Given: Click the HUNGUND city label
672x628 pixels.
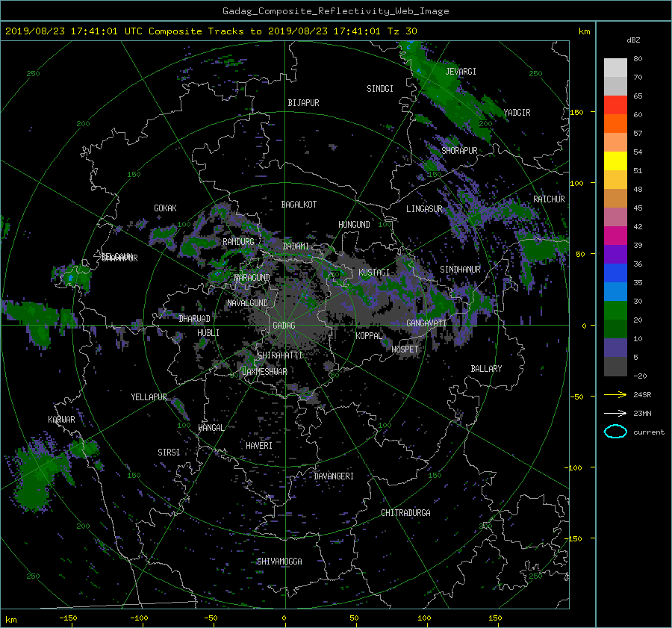Looking at the screenshot, I should [x=354, y=225].
